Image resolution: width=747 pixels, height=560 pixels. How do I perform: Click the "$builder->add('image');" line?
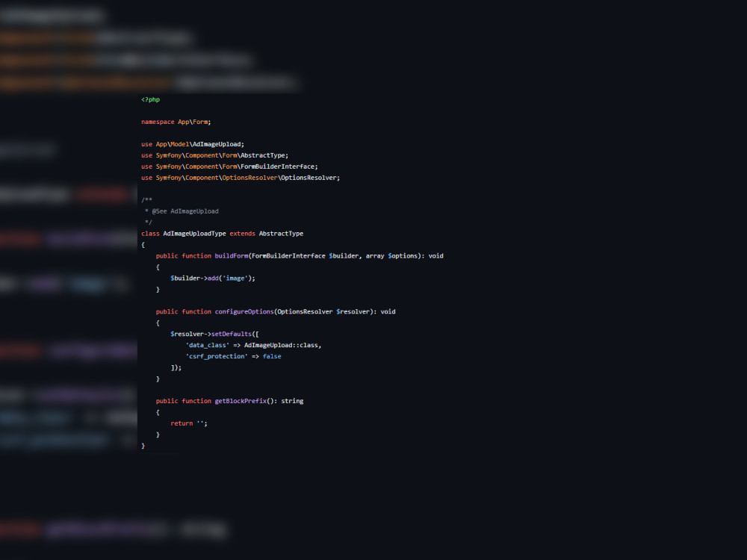coord(212,278)
